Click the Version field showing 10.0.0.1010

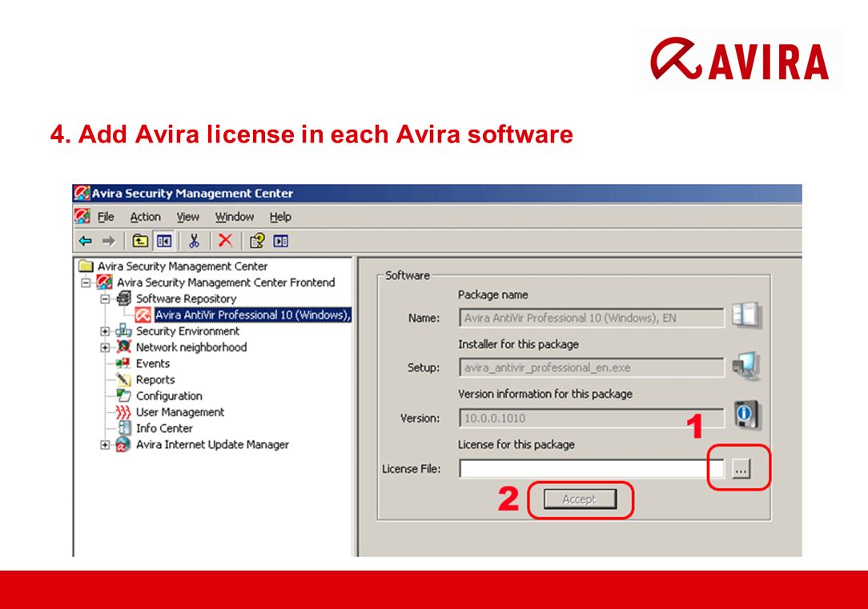click(x=591, y=418)
